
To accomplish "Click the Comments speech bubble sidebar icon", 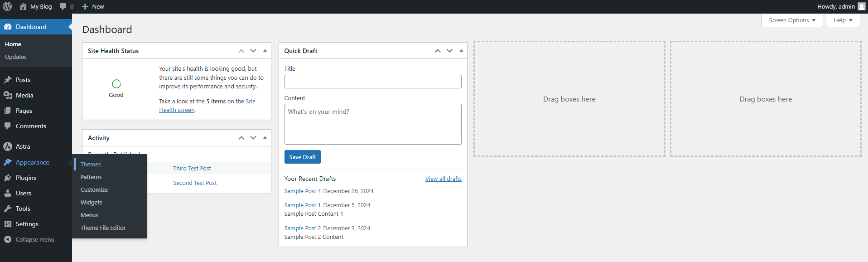I will coord(8,126).
